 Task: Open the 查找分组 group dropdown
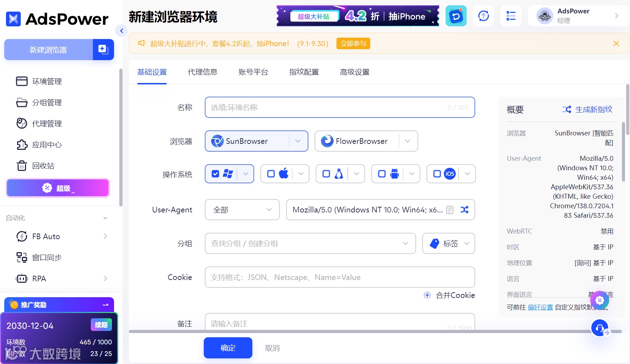click(x=310, y=243)
